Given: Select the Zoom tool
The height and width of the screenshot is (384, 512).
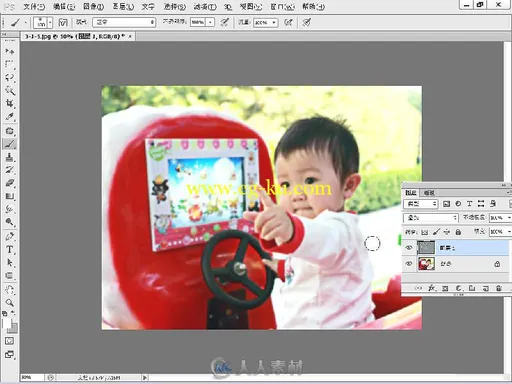Looking at the screenshot, I should [9, 303].
